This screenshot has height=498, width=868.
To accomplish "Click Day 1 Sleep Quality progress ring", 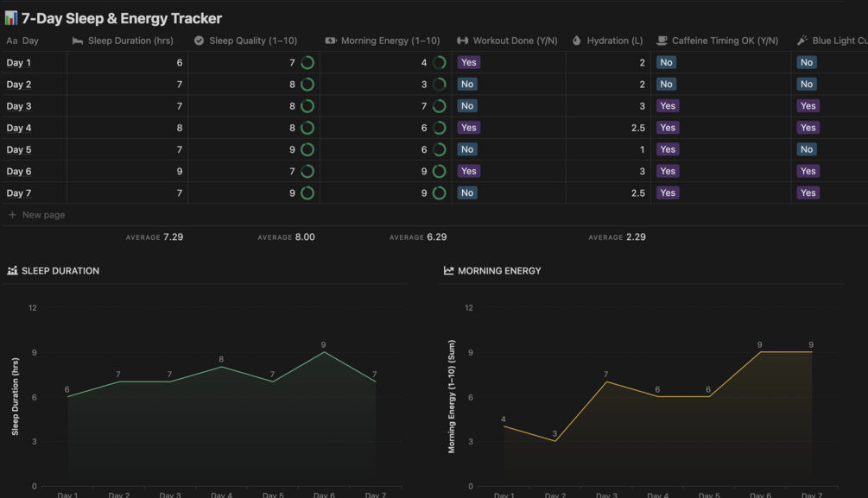I will pos(307,62).
